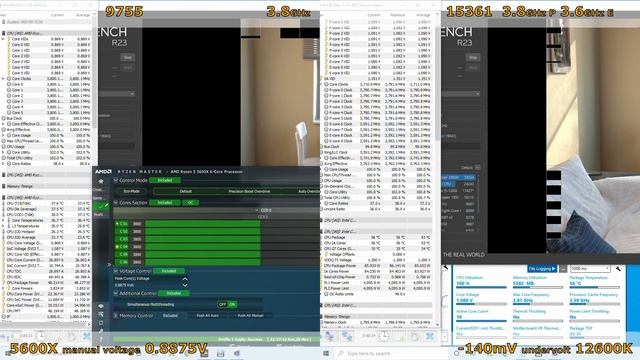The image size is (640, 360).
Task: Click core C 02 green frequency bar
Action: [203, 231]
